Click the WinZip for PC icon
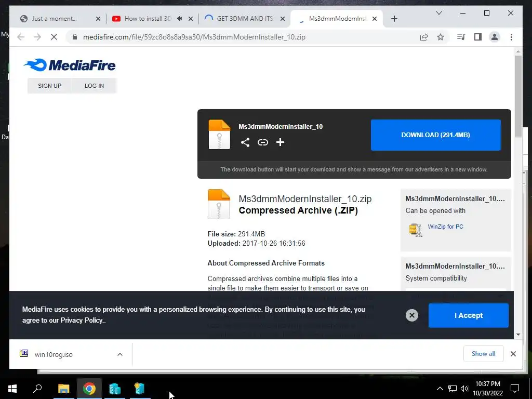This screenshot has width=532, height=399. click(x=415, y=230)
